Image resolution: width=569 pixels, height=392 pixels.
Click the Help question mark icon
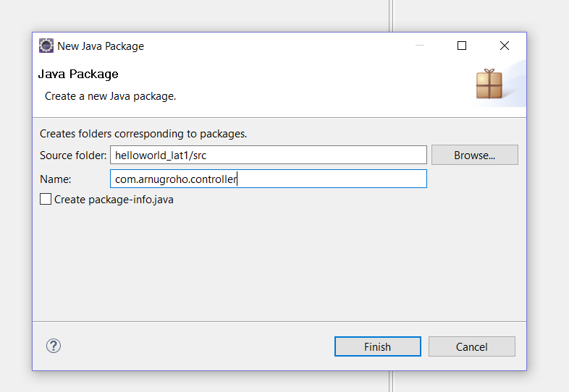(53, 346)
